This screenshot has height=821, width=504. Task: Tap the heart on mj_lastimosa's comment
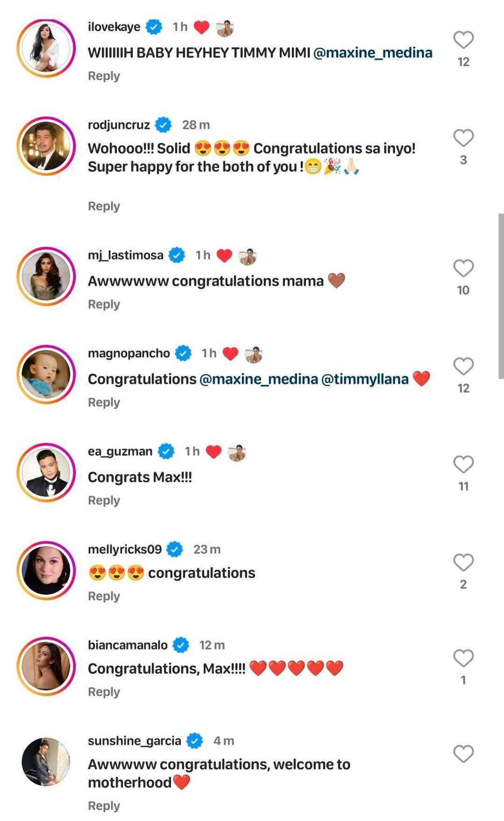click(x=463, y=268)
